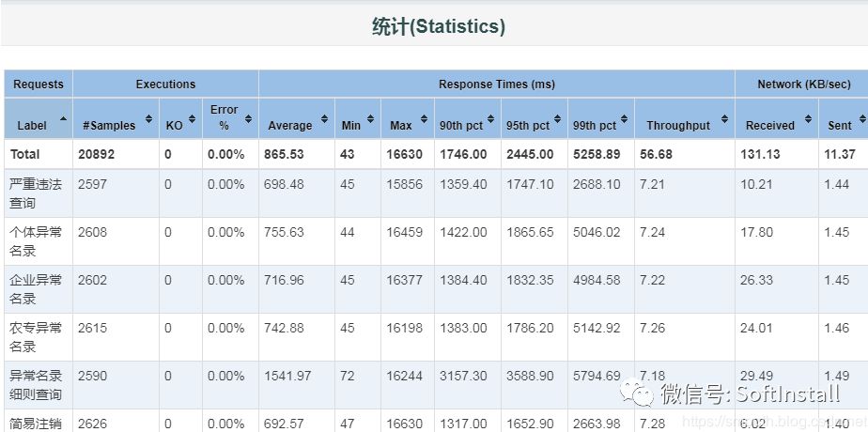Select the Executions group header
This screenshot has width=868, height=432.
pyautogui.click(x=165, y=85)
